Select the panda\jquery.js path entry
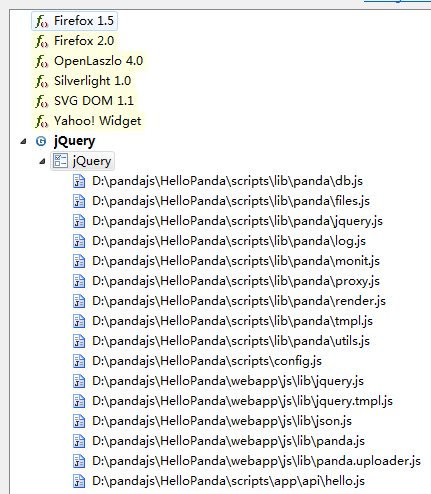 (x=237, y=221)
